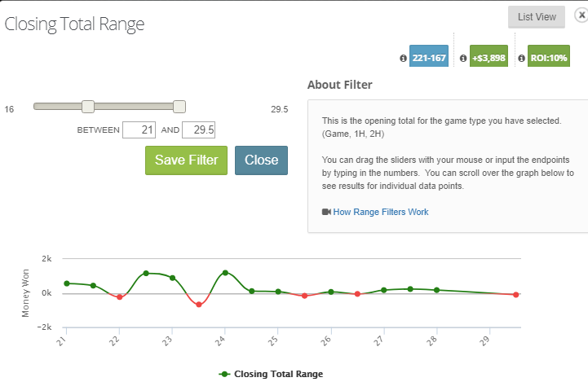
Task: Click the lower bound input showing 21
Action: pyautogui.click(x=139, y=130)
